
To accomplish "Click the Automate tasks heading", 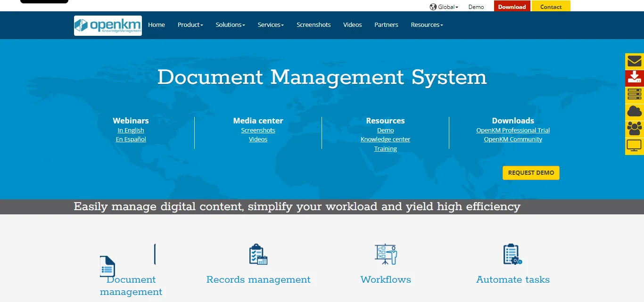I will (x=513, y=280).
